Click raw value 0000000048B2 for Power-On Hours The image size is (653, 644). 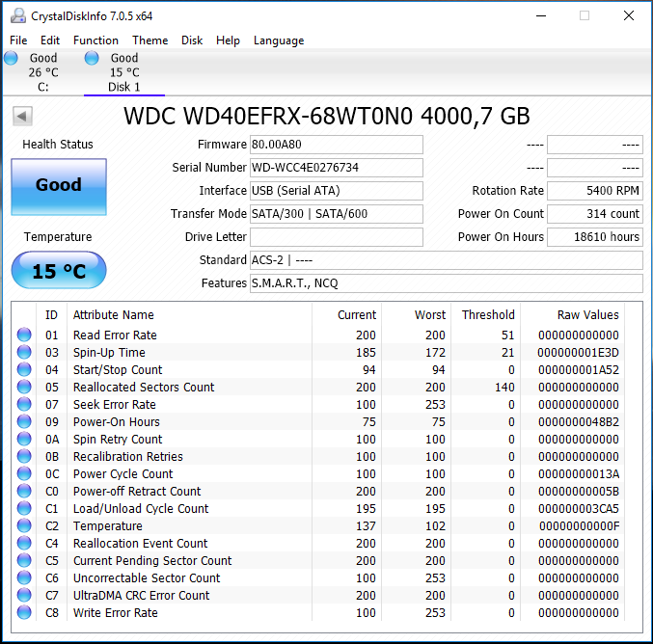[578, 421]
